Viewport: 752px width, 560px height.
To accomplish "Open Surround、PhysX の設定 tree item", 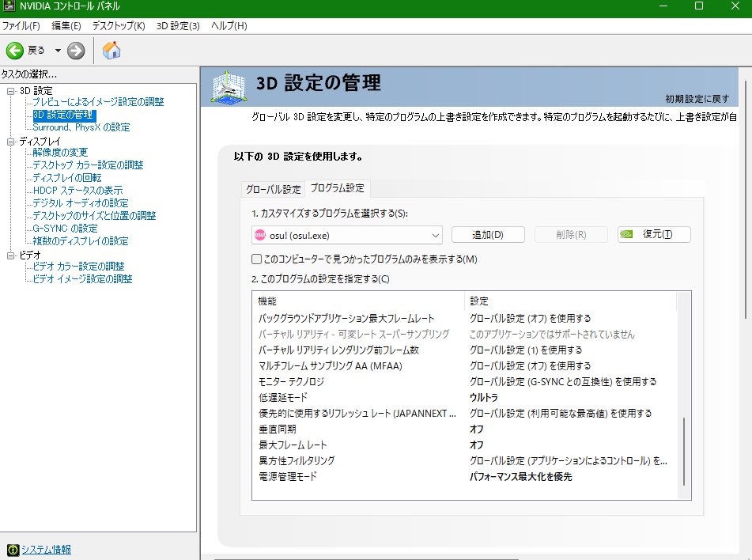I will click(x=81, y=127).
